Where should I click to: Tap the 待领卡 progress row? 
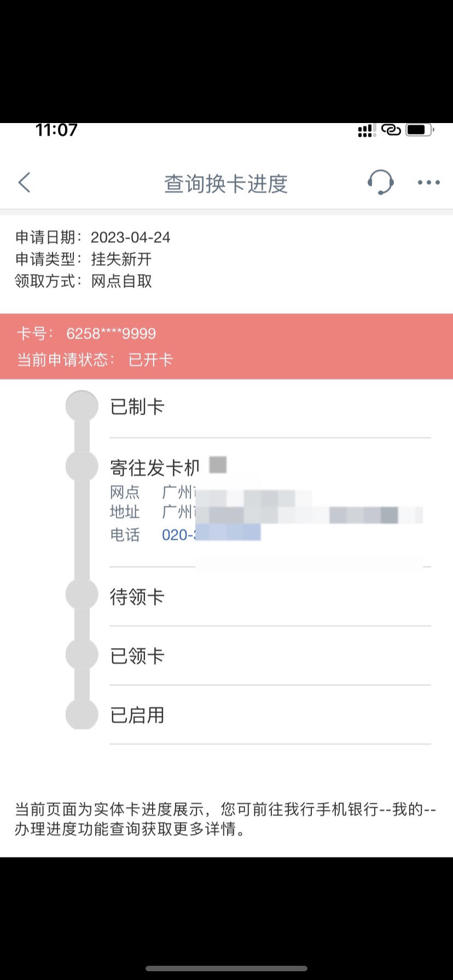click(x=270, y=597)
